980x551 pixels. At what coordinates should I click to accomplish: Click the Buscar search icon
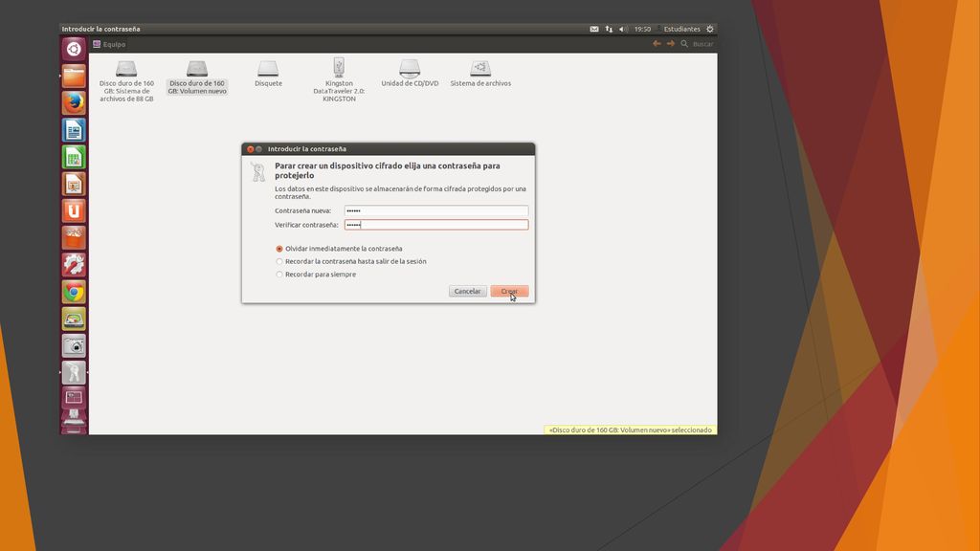[684, 44]
